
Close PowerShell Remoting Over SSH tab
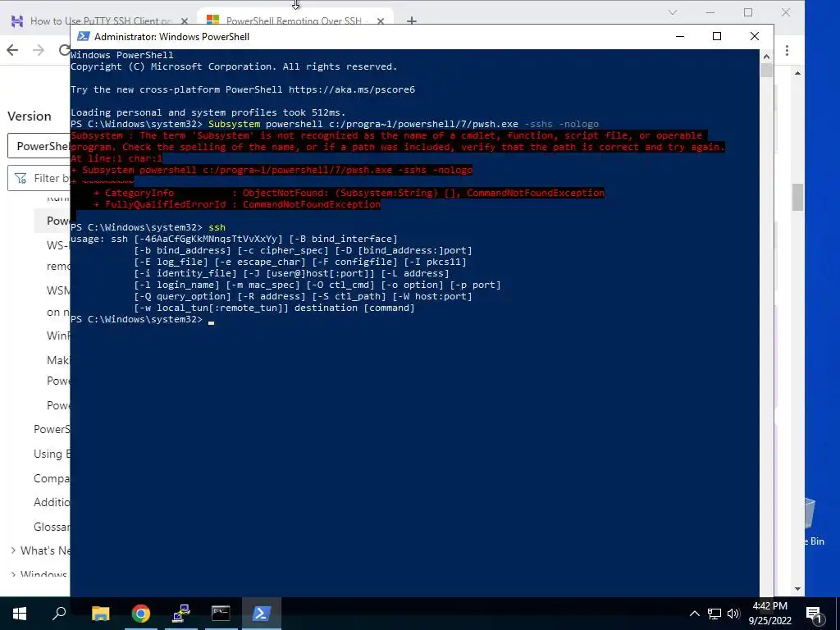click(x=381, y=21)
